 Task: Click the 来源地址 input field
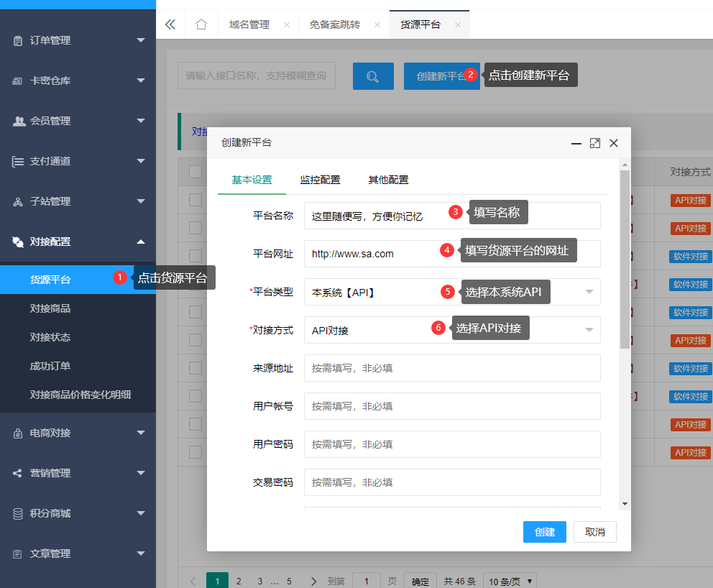pos(452,368)
